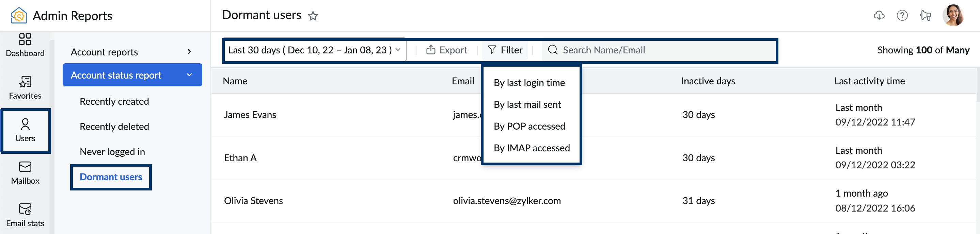Select the James Evans name cell
The image size is (980, 234).
pos(250,115)
